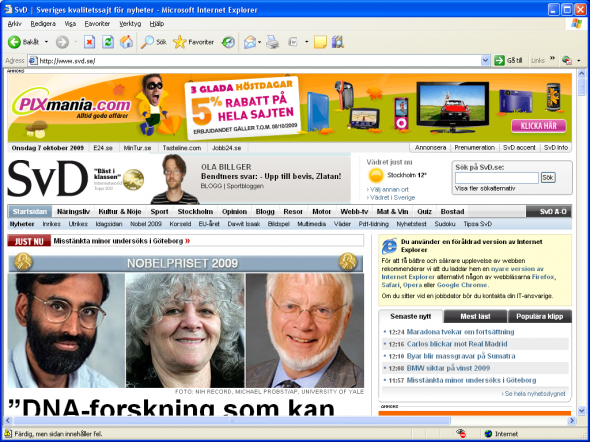Click the script error icon in status bar
Screen dimensions: 590x442
coord(8,434)
